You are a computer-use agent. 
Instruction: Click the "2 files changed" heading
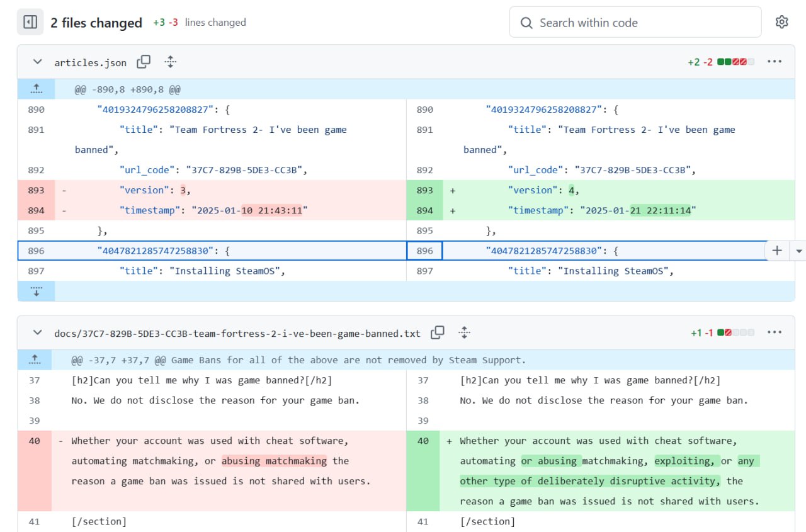[96, 23]
